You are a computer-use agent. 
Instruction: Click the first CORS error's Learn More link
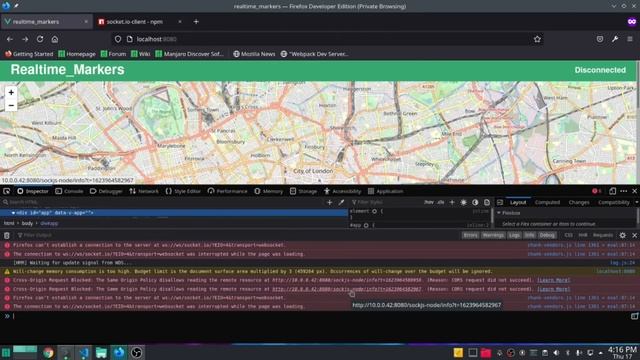[553, 280]
